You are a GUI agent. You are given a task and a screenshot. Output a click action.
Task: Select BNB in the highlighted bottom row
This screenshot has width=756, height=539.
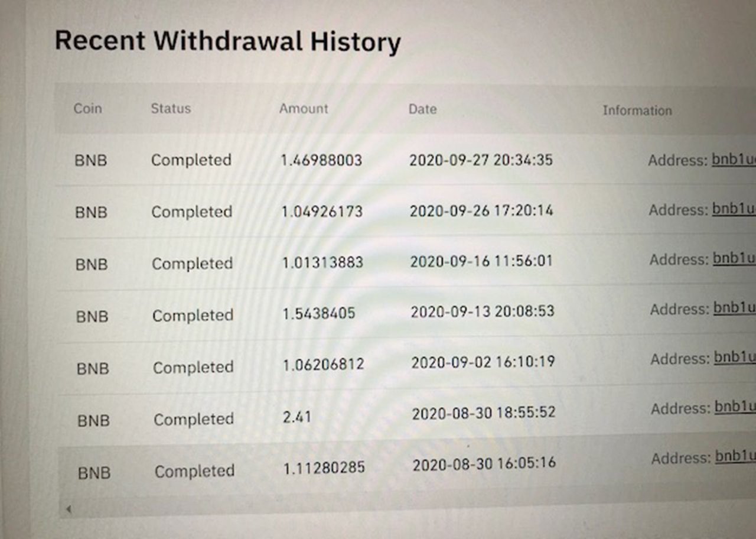coord(94,473)
